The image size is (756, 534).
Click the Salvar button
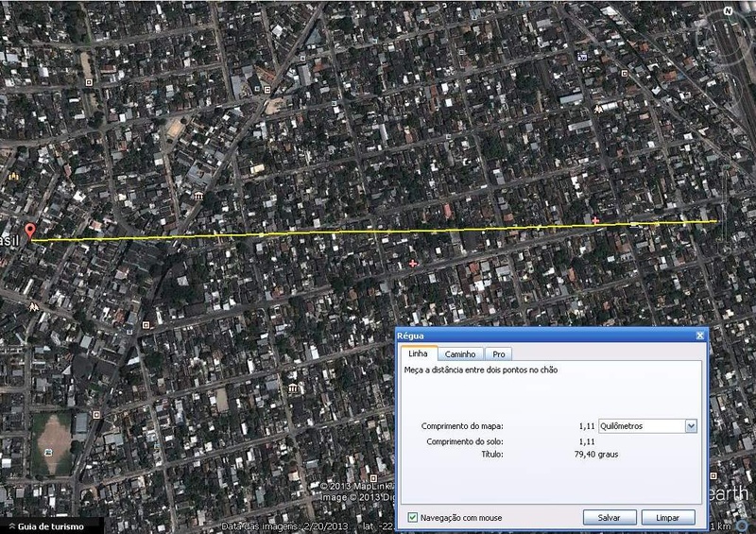pos(609,518)
